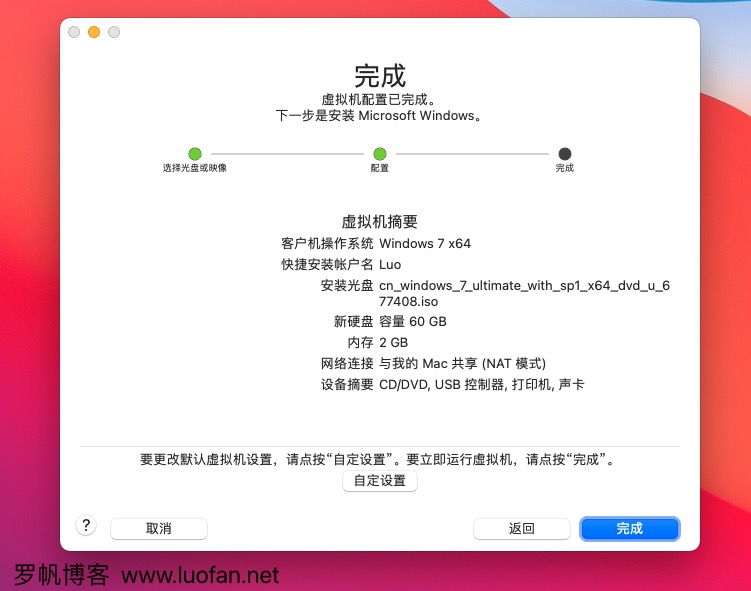Viewport: 751px width, 591px height.
Task: Click the 配置 step label
Action: click(x=380, y=168)
